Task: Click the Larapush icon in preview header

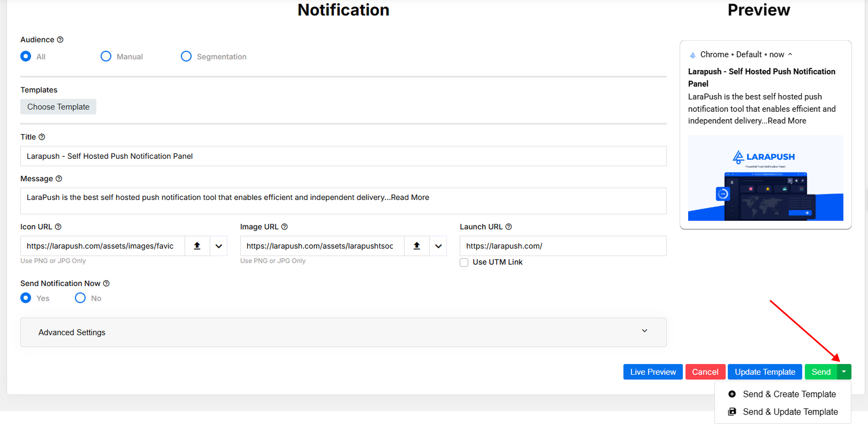Action: (x=692, y=55)
